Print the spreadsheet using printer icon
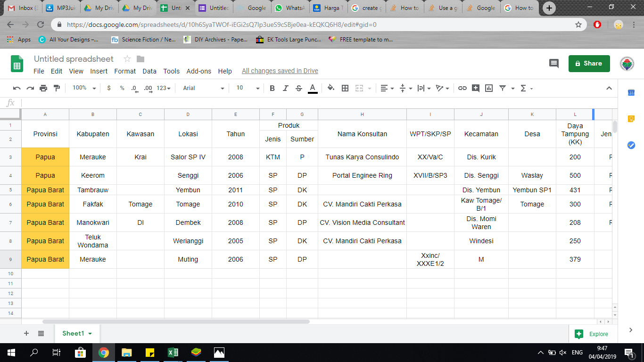The image size is (644, 362). [x=43, y=88]
